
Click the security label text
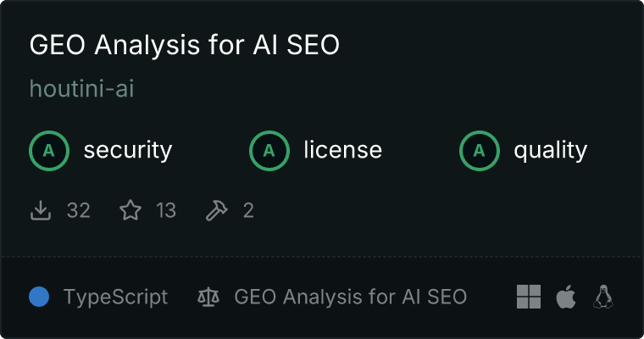pyautogui.click(x=127, y=151)
